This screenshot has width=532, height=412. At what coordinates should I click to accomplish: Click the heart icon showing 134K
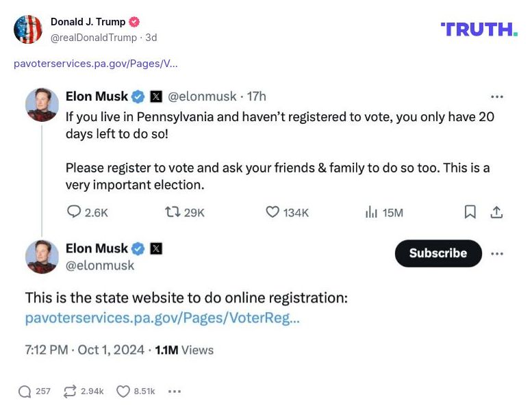click(x=273, y=212)
